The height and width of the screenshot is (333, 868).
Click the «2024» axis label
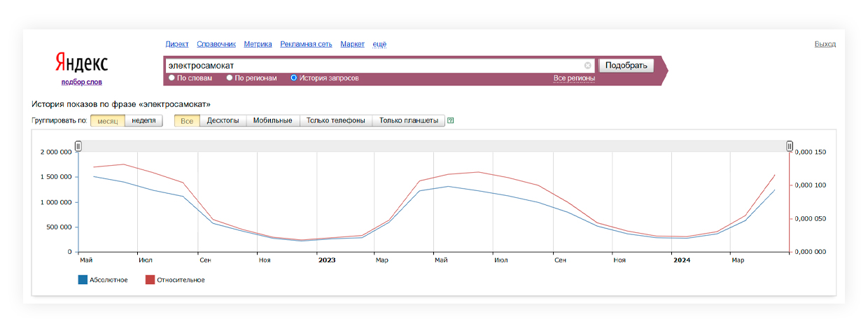682,260
